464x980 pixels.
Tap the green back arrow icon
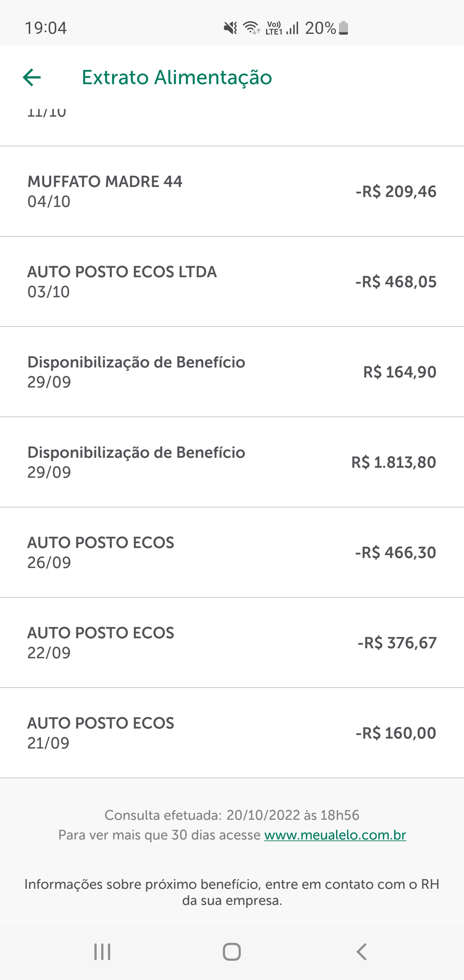tap(32, 78)
